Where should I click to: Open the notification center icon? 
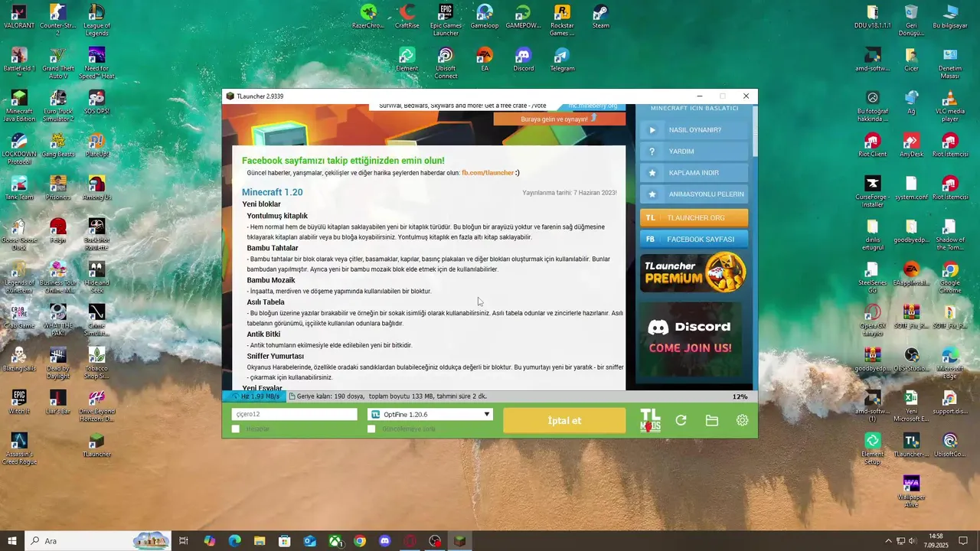(963, 541)
